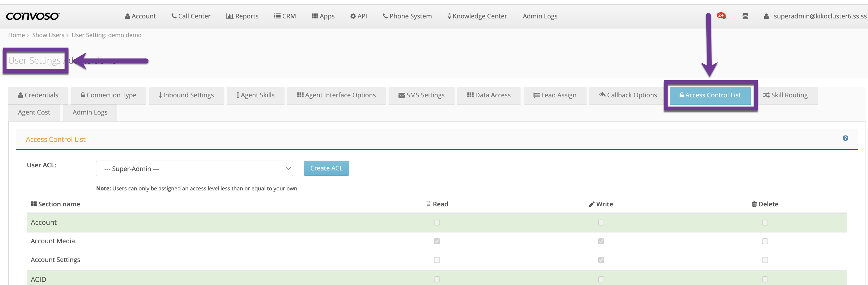Click the notification bell with 24 badge

(721, 16)
